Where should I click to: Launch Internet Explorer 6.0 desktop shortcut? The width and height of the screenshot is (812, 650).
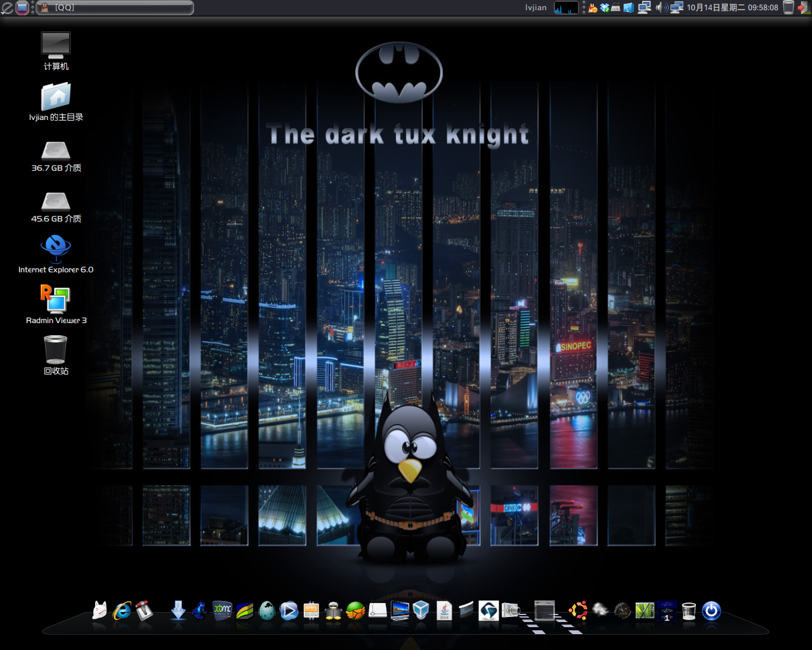point(56,254)
